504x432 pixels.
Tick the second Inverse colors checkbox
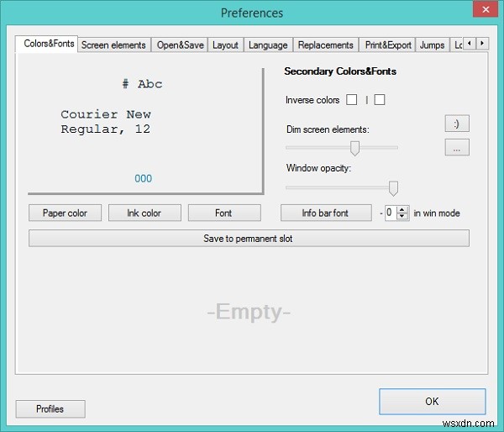coord(380,100)
